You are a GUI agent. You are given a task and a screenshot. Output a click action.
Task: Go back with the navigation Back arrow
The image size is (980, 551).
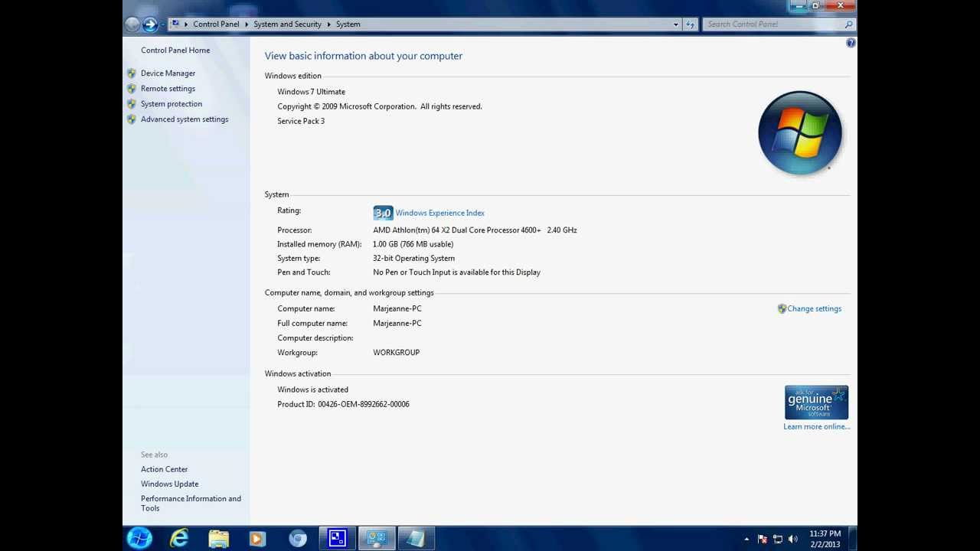tap(132, 24)
